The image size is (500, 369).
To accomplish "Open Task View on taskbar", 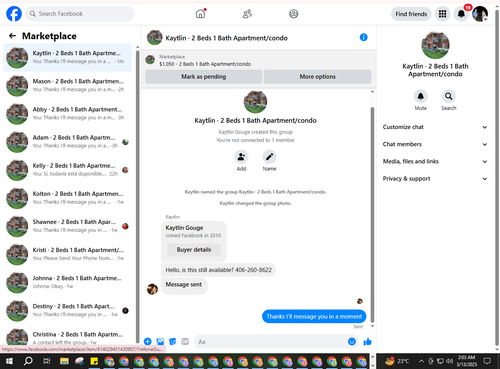I will click(47, 361).
